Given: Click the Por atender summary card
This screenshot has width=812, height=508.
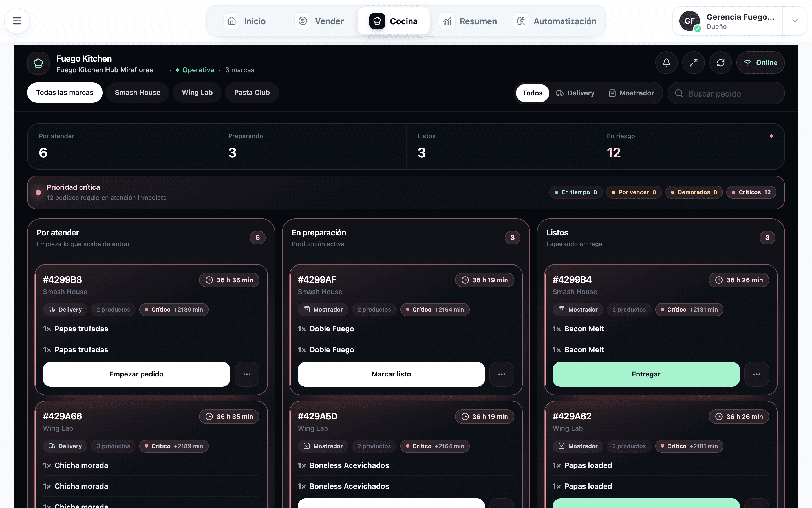Looking at the screenshot, I should (x=122, y=146).
